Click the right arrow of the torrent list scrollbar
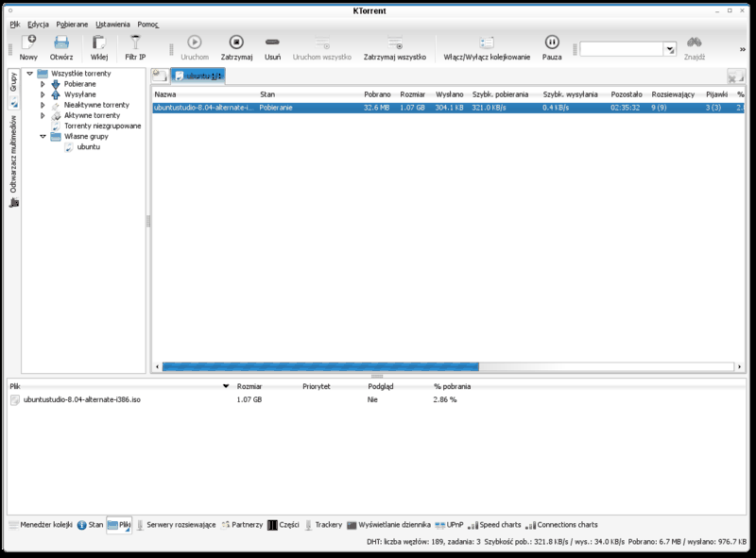756x558 pixels. coord(739,366)
